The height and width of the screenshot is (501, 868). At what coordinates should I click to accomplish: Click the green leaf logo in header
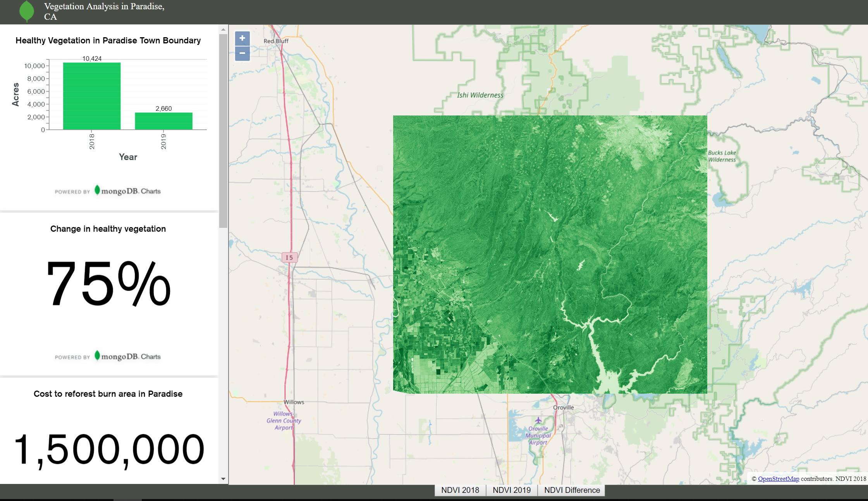coord(27,11)
